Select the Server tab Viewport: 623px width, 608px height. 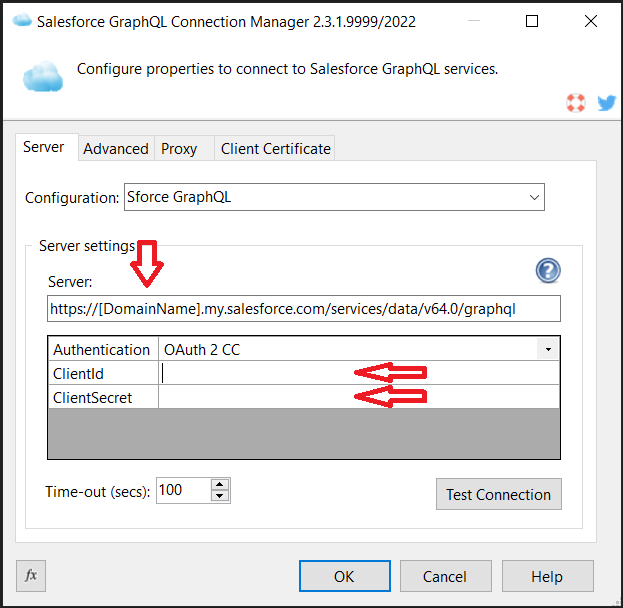coord(44,147)
